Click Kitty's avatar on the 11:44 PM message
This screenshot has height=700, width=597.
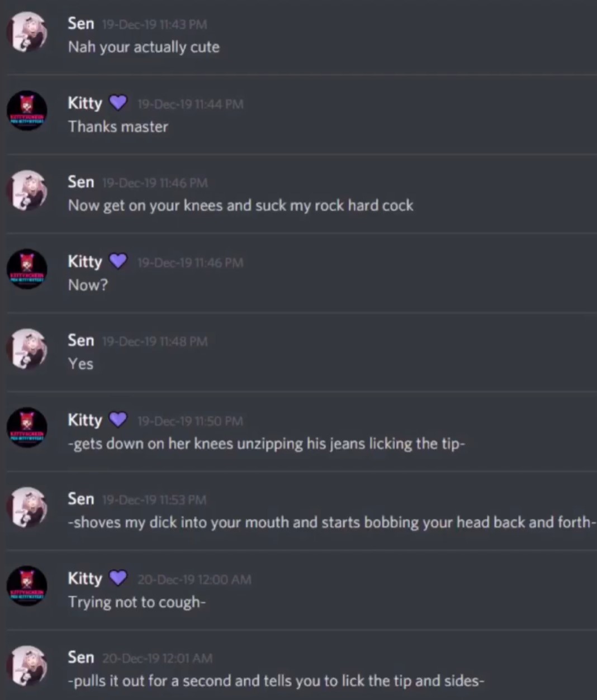click(27, 111)
